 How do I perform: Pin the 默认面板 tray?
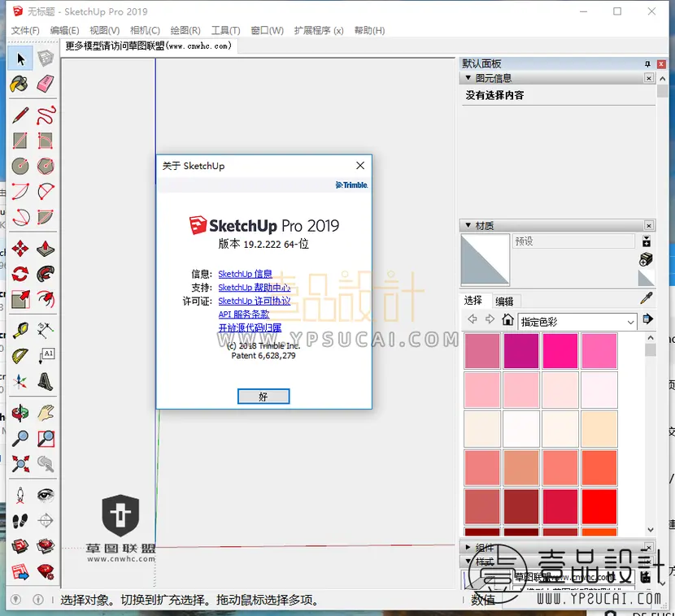click(x=647, y=64)
